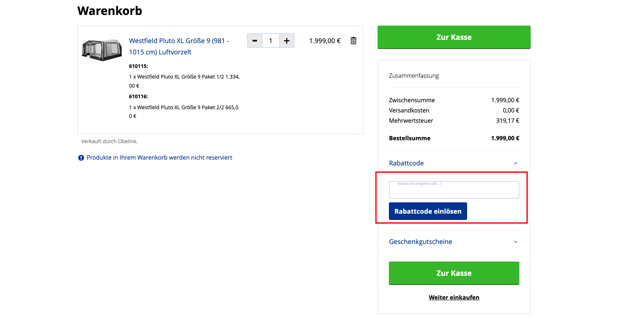Click the bottom Zur Kasse button
Viewport: 644px width, 328px height.
click(x=454, y=273)
